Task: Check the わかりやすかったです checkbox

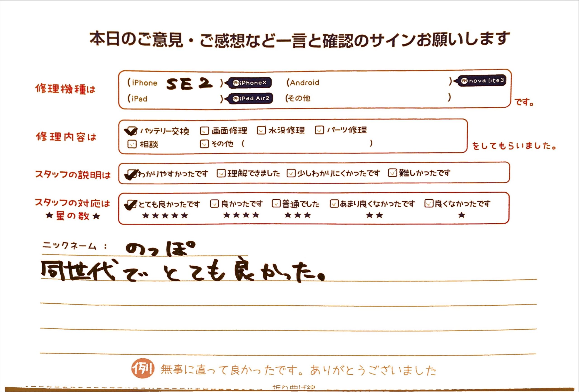Action: pyautogui.click(x=132, y=174)
